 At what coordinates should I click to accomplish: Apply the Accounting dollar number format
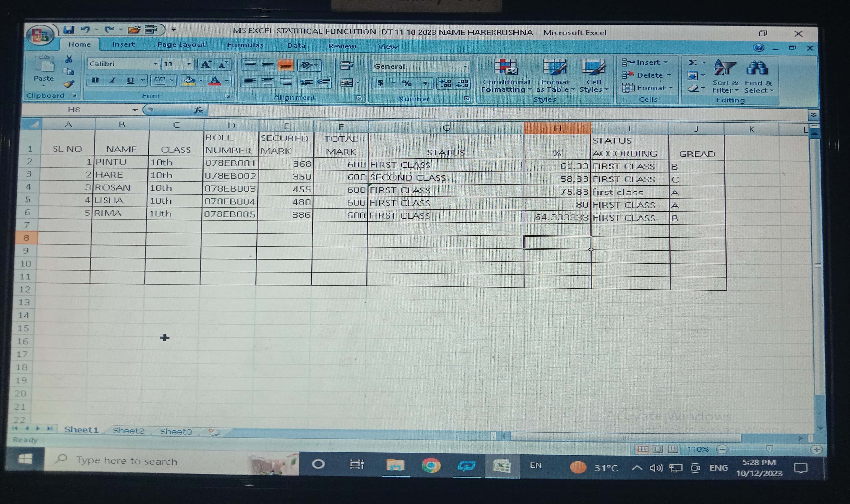click(x=381, y=83)
